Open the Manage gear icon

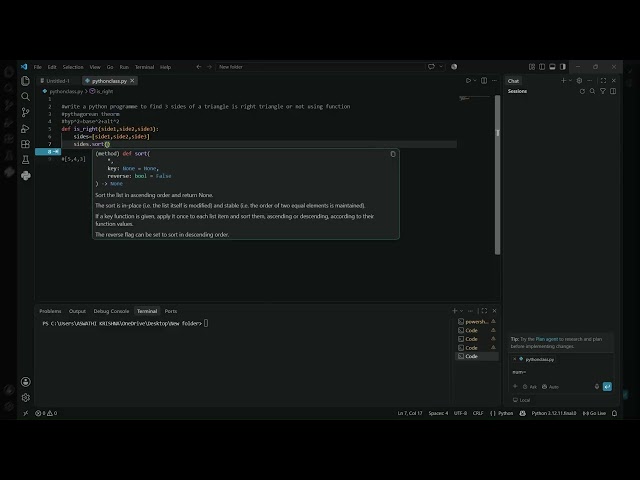[x=25, y=398]
